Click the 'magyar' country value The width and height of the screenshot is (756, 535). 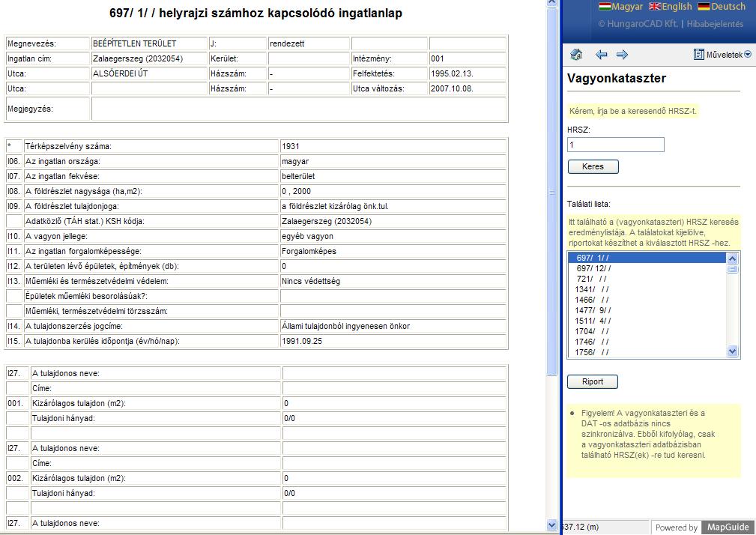[x=393, y=161]
